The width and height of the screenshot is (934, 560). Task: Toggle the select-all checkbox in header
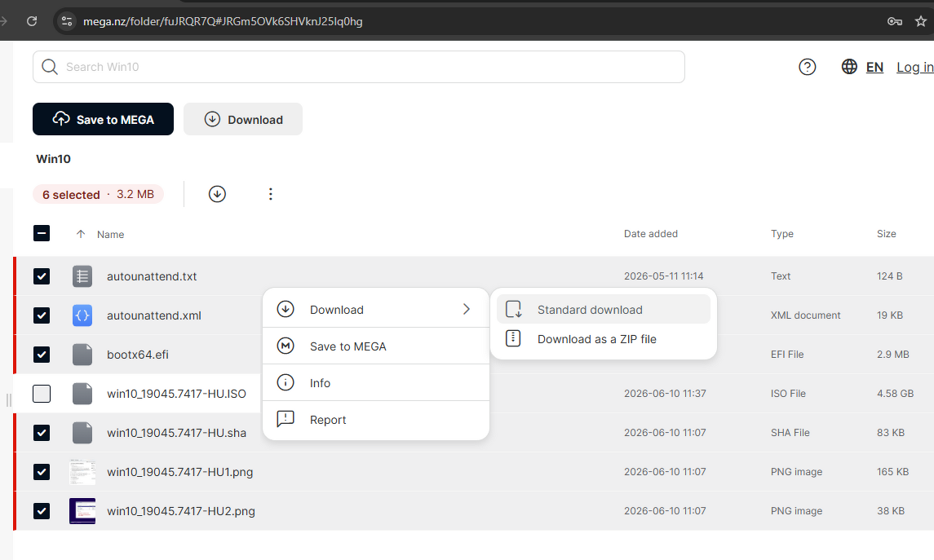tap(42, 233)
